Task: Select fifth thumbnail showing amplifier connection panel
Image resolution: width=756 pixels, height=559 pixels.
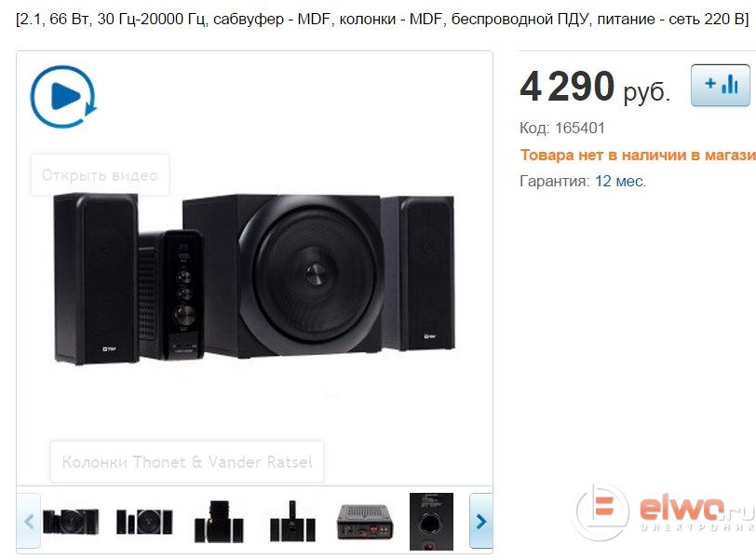Action: pyautogui.click(x=365, y=522)
